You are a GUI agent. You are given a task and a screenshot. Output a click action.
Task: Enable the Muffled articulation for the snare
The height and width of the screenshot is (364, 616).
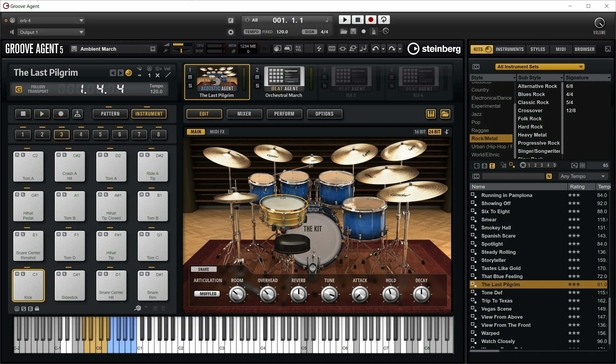click(207, 293)
